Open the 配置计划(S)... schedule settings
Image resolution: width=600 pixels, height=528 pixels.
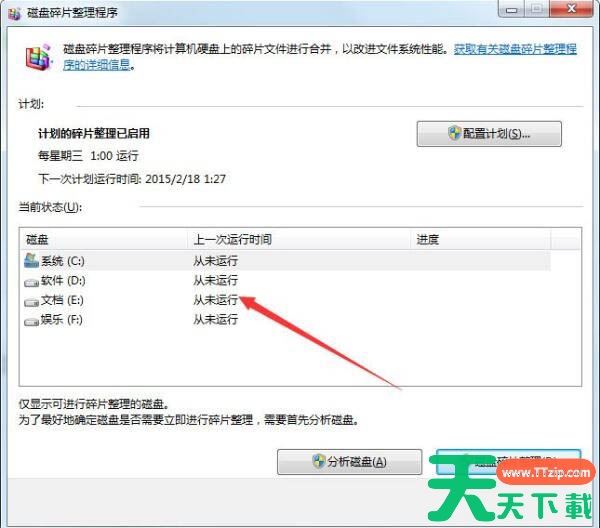pos(489,134)
